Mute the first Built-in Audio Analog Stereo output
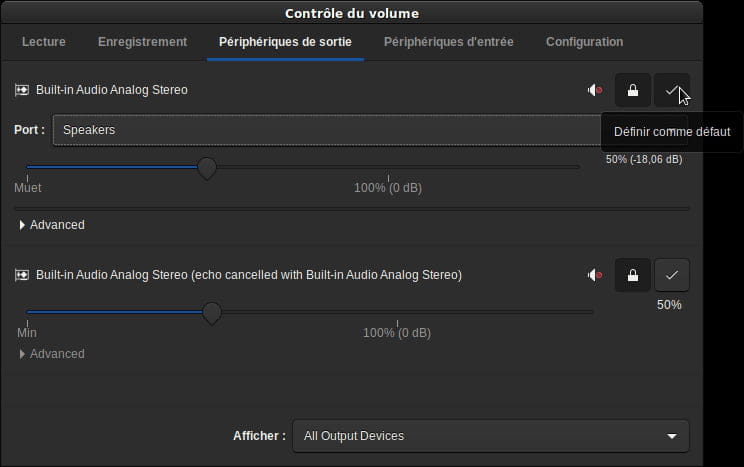 pyautogui.click(x=595, y=90)
